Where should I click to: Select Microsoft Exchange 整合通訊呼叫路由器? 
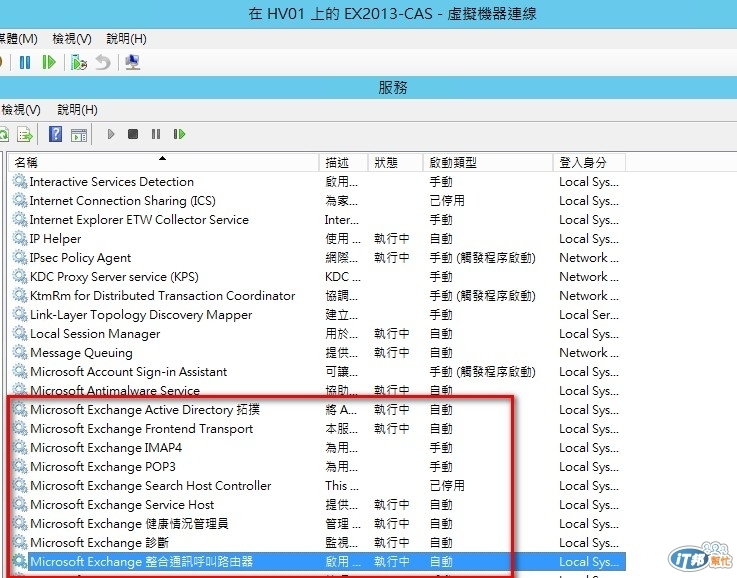point(141,562)
